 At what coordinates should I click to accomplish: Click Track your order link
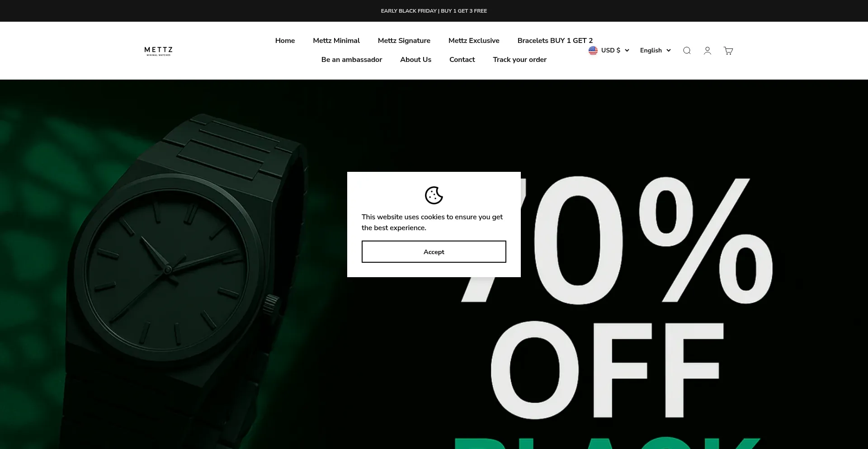pyautogui.click(x=519, y=60)
